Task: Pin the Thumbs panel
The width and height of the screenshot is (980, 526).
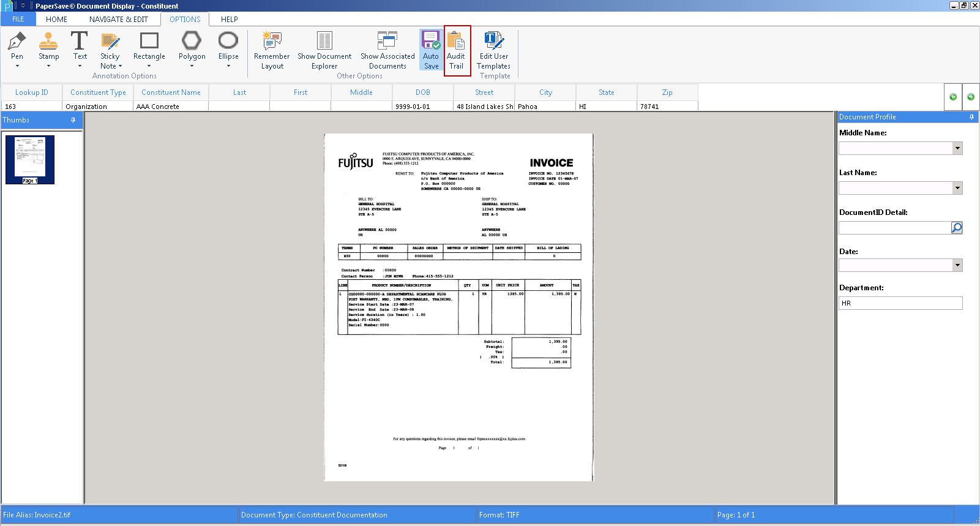Action: (x=73, y=120)
